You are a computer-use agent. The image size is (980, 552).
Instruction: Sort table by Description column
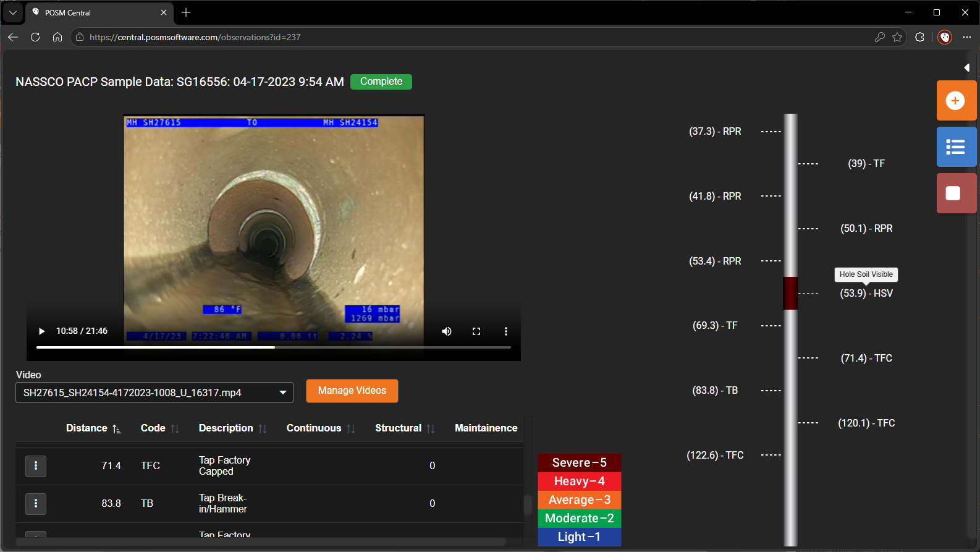click(232, 428)
